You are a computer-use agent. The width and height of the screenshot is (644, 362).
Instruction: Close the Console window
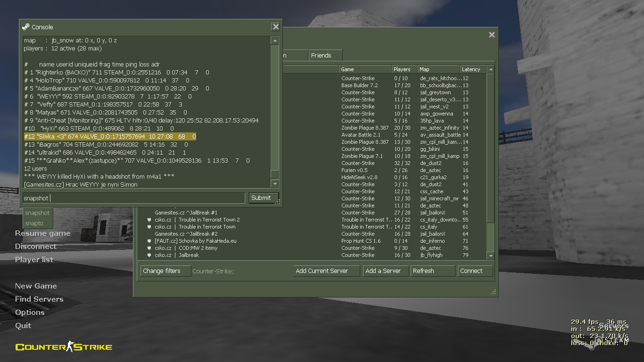click(x=276, y=27)
